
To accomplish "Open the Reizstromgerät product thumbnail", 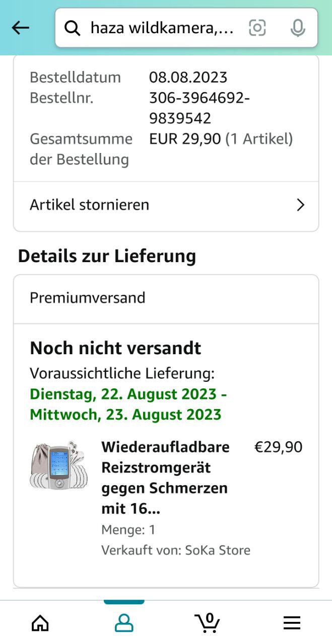I will (58, 465).
